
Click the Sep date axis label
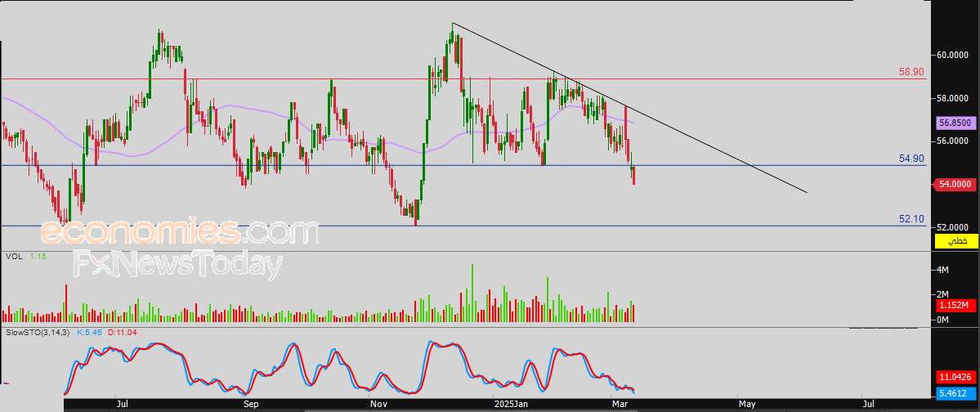click(250, 405)
